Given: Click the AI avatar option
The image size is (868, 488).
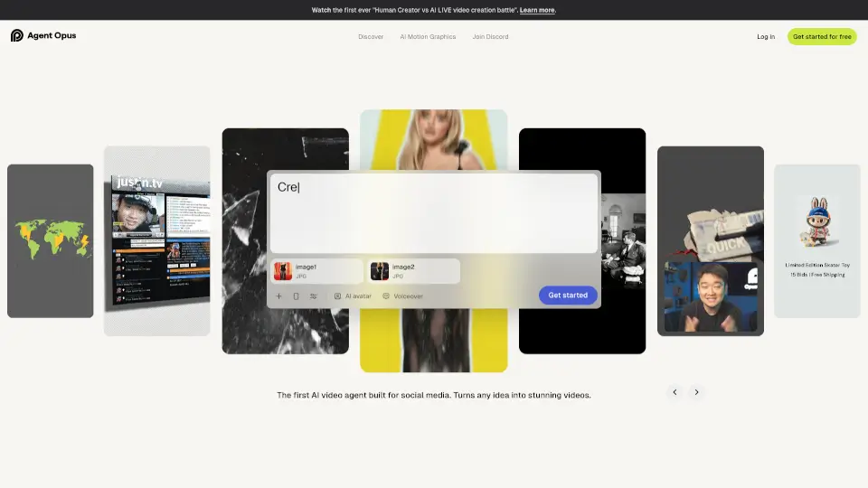Looking at the screenshot, I should tap(353, 296).
